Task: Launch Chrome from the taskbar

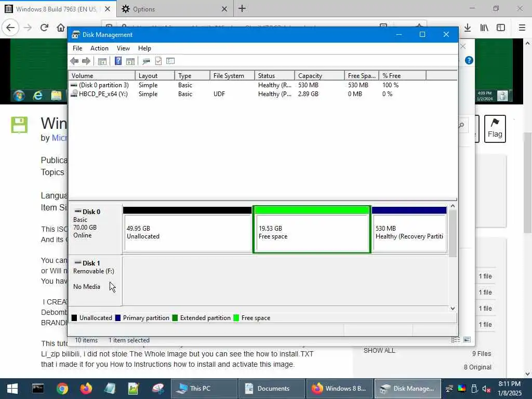Action: [62, 389]
